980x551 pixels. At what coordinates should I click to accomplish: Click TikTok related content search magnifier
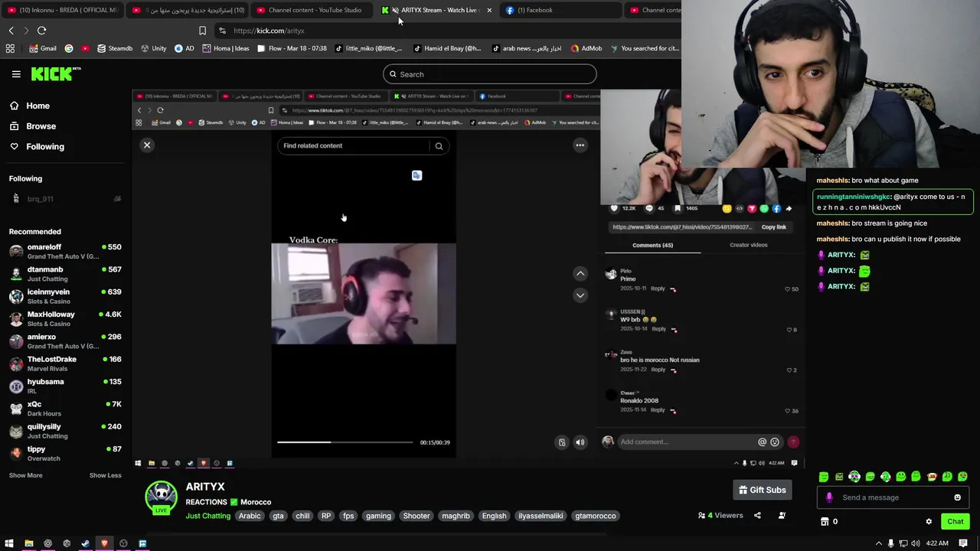(x=439, y=145)
